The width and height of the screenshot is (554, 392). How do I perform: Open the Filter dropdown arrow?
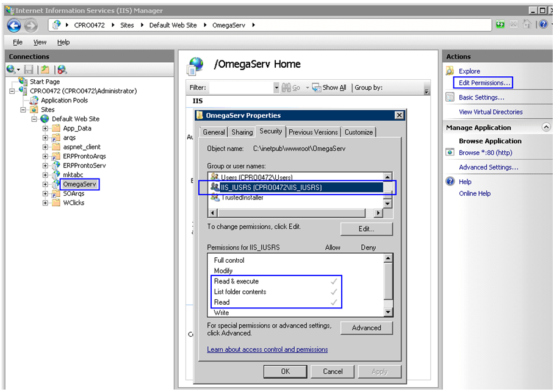[x=276, y=88]
